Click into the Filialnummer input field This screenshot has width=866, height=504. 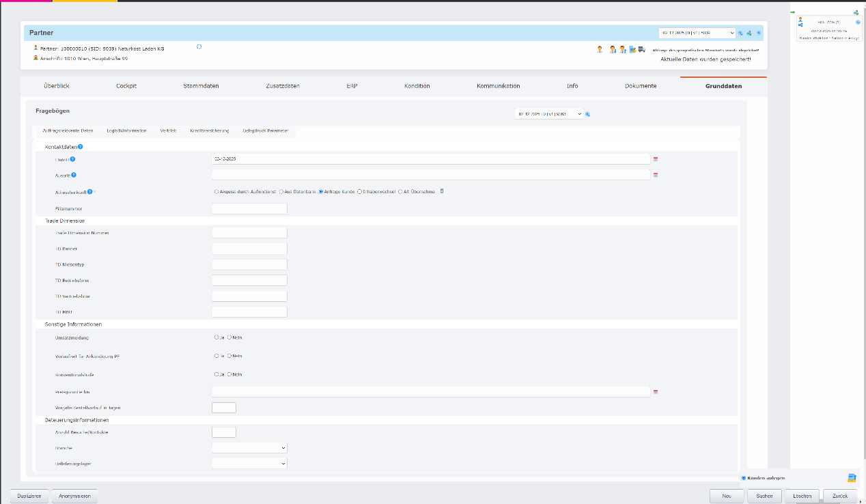click(249, 208)
